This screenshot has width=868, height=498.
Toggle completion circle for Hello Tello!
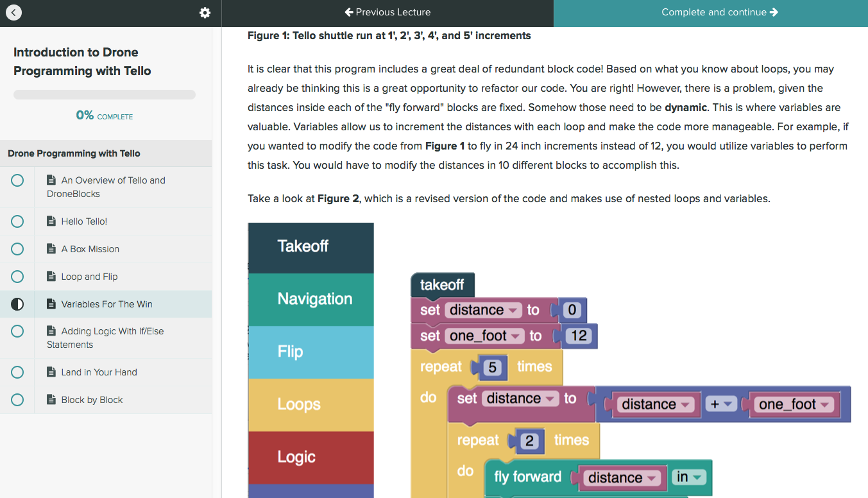pyautogui.click(x=17, y=221)
